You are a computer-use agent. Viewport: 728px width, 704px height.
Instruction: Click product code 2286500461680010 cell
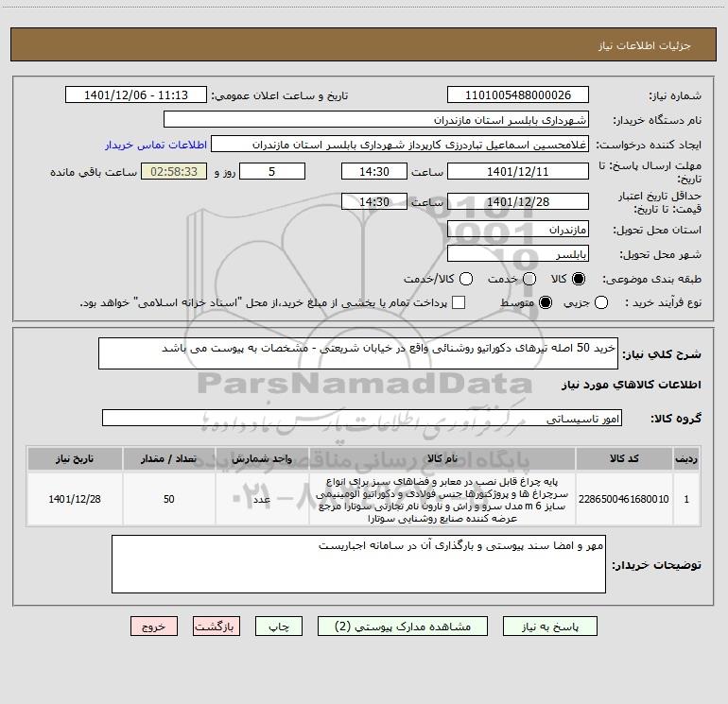pyautogui.click(x=624, y=499)
